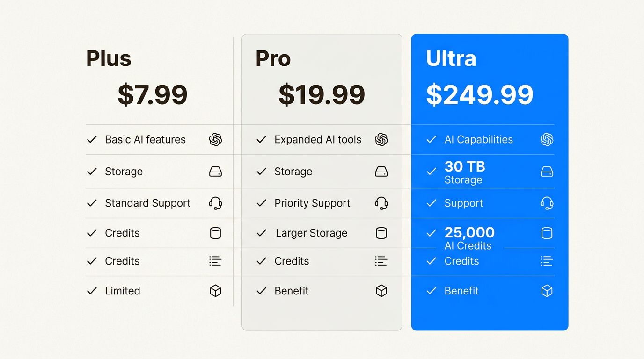Click the drive icon beside 30 TB Storage

547,172
